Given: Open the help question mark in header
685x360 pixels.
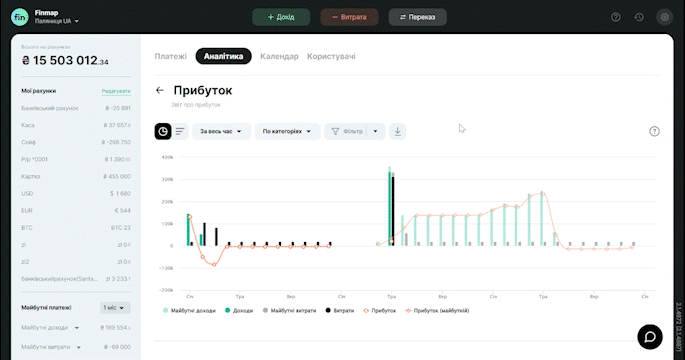Looking at the screenshot, I should 616,17.
